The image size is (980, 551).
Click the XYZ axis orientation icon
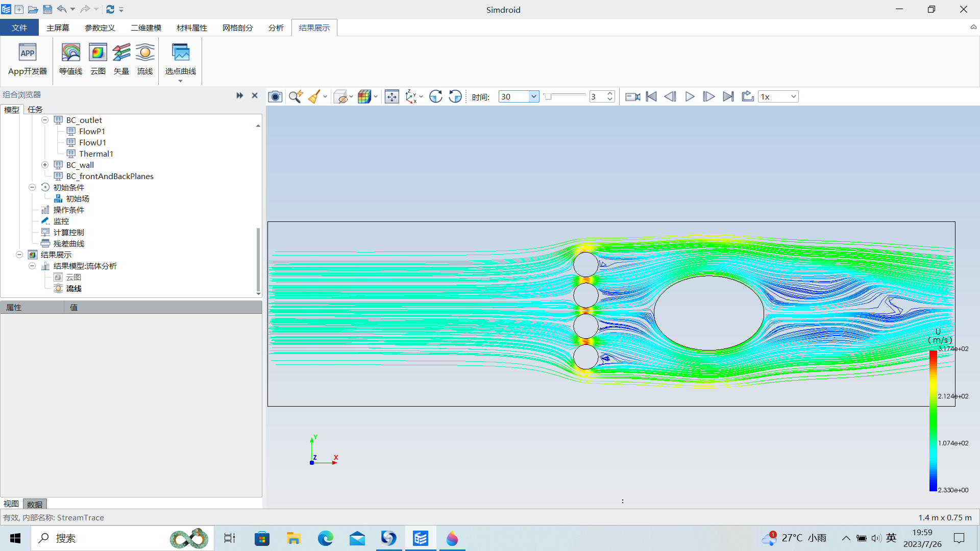click(411, 96)
